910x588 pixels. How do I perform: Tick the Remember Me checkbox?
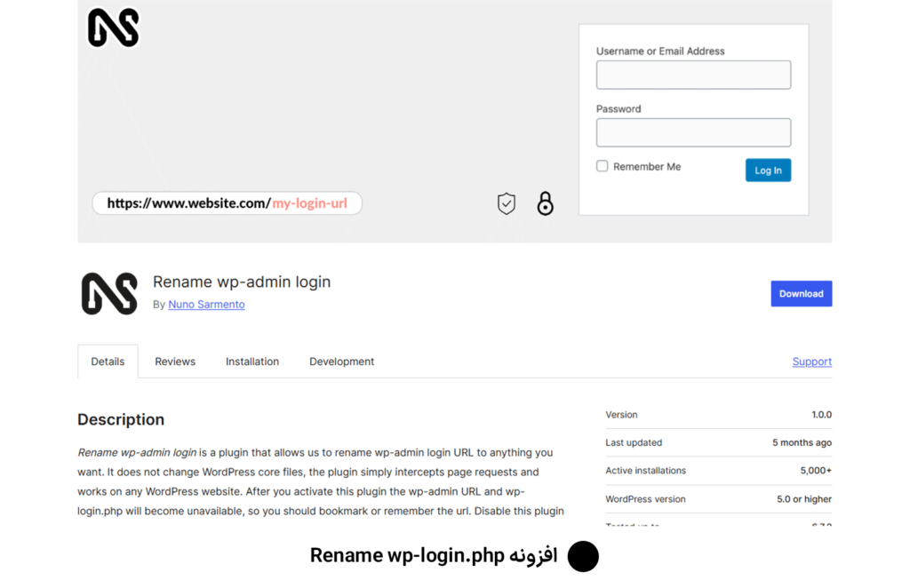602,166
